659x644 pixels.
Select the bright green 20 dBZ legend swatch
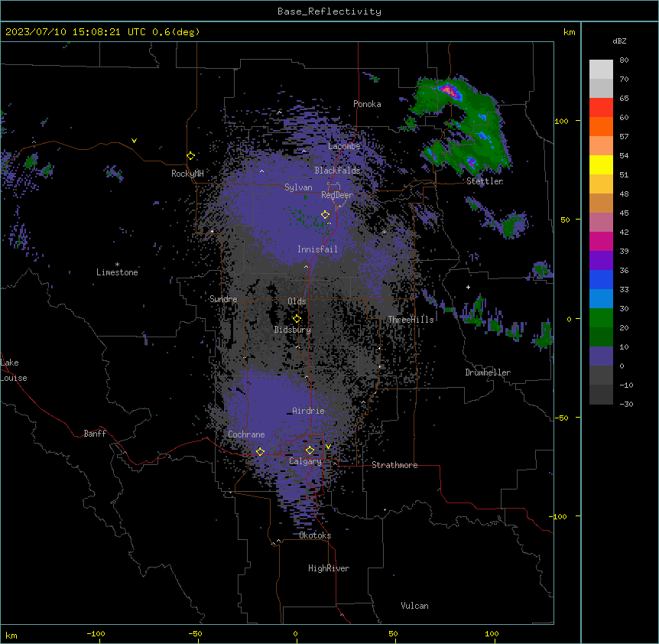point(601,318)
